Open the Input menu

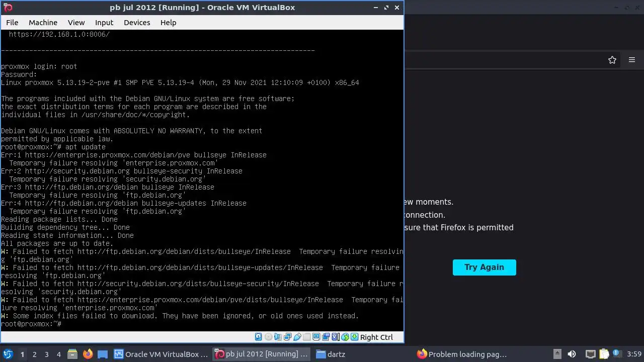tap(104, 23)
